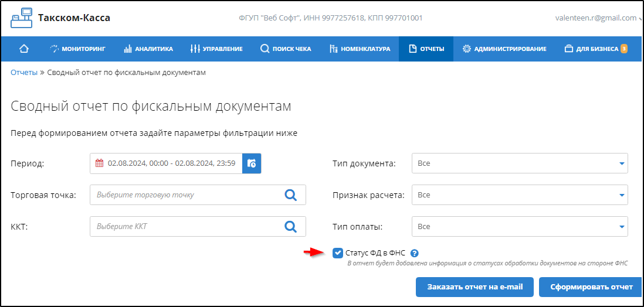Screen dimensions: 644x307
Task: Click the home icon in navigation bar
Action: click(x=24, y=49)
